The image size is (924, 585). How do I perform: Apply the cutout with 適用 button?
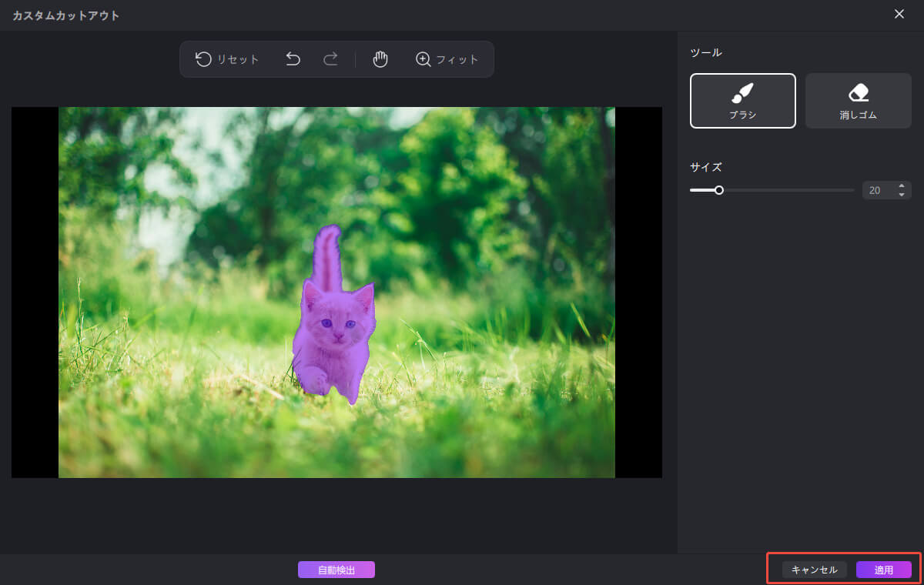coord(883,570)
